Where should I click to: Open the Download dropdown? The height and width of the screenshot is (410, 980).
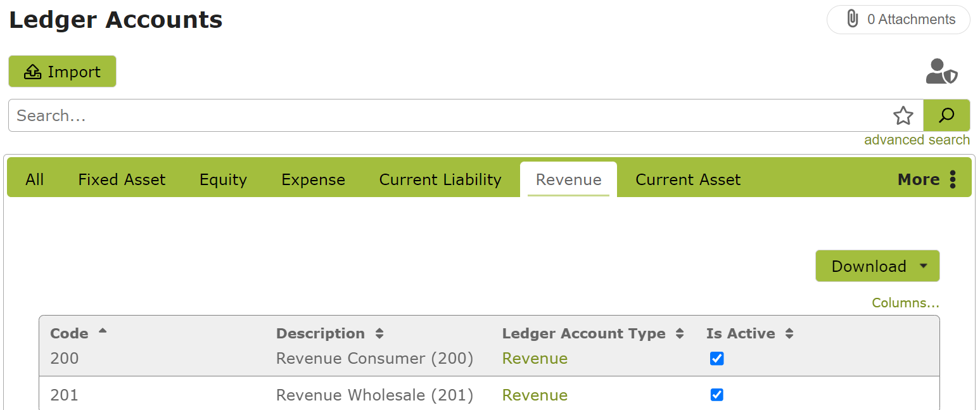(x=877, y=266)
